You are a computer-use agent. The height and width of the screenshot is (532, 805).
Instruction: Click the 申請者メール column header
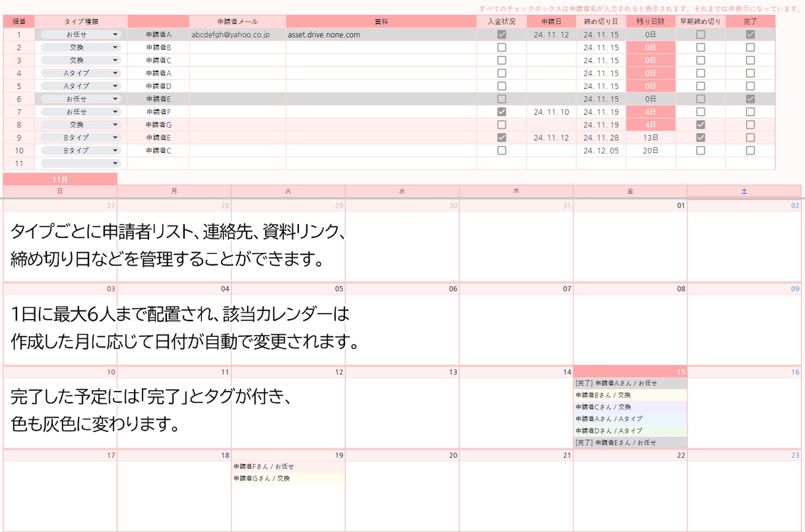click(238, 22)
